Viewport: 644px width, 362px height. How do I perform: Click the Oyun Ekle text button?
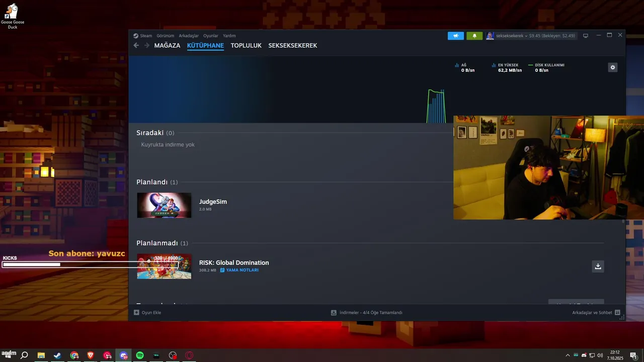click(151, 312)
